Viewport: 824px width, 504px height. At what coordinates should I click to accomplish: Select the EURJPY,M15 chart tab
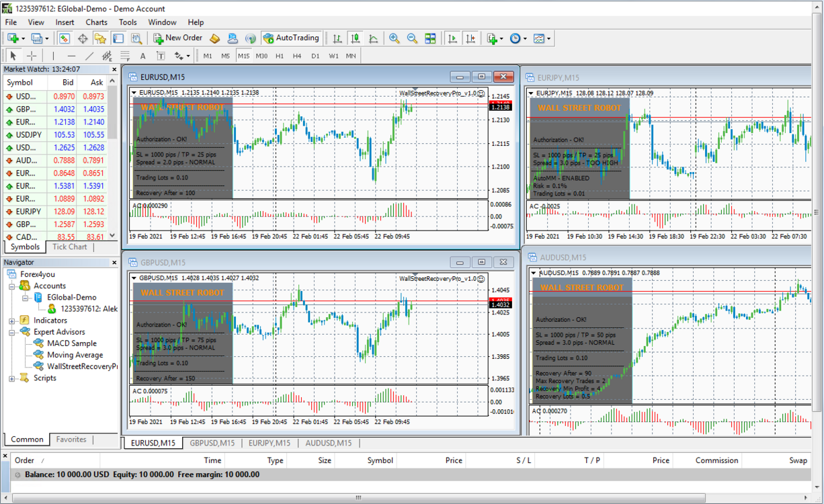[270, 443]
